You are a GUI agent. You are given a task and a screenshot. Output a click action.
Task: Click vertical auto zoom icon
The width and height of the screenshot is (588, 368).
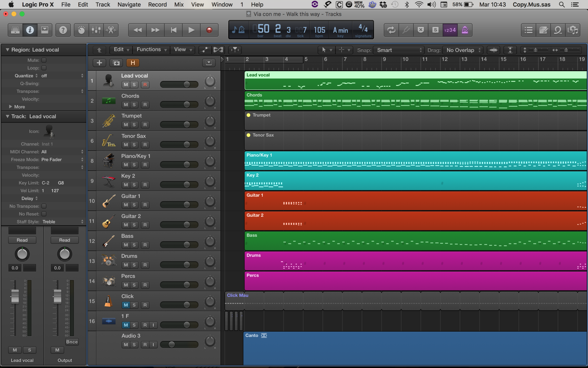click(510, 50)
